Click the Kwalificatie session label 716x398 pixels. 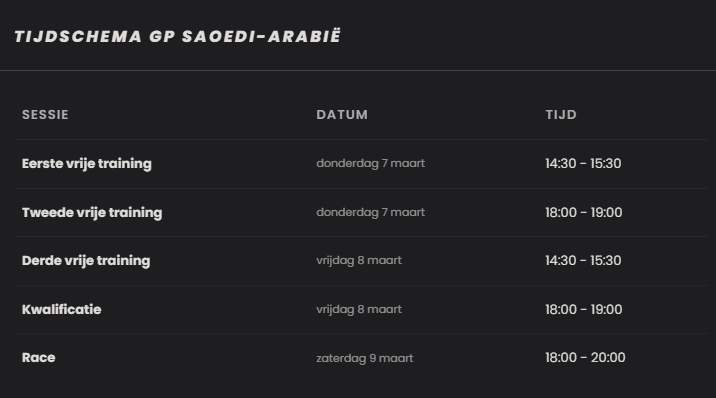point(62,309)
